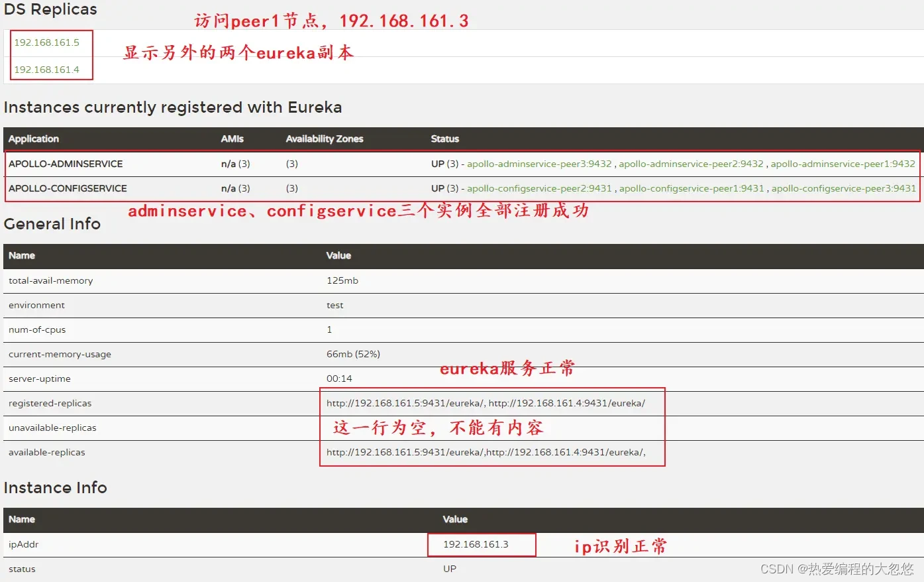This screenshot has width=924, height=582.
Task: Open the apollo-adminservice-peer1:9432 instance link
Action: 843,164
